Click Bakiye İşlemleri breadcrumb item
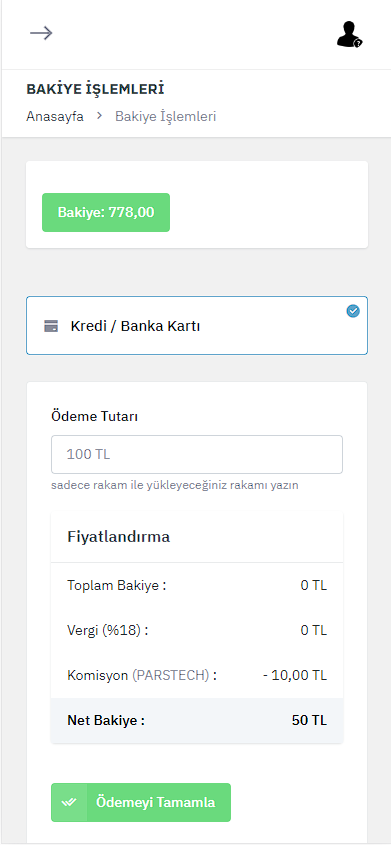 pyautogui.click(x=165, y=116)
